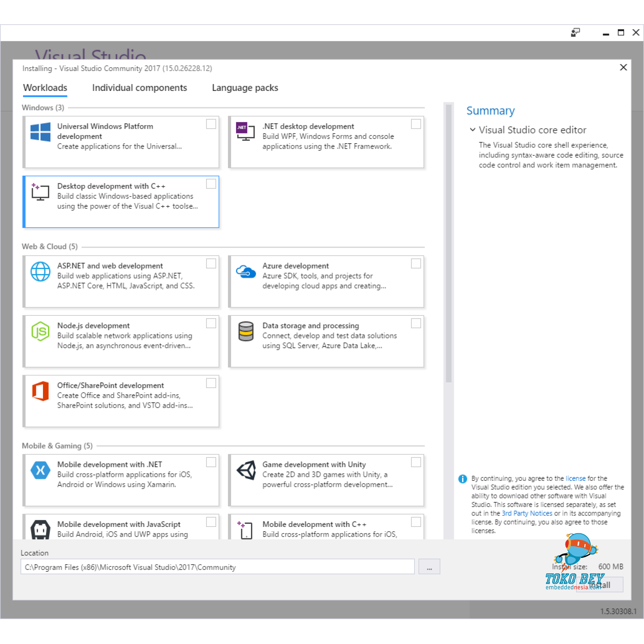Click the Node.js hexagon icon

[40, 331]
